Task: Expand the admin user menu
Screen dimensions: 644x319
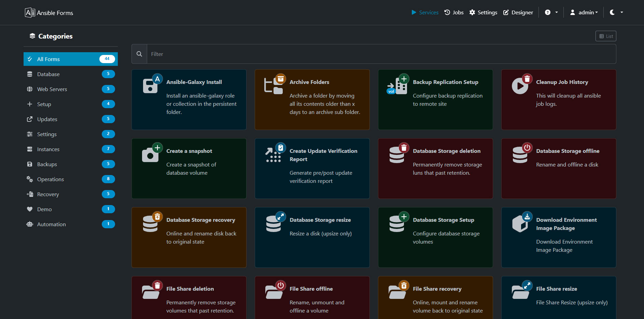Action: (x=584, y=13)
